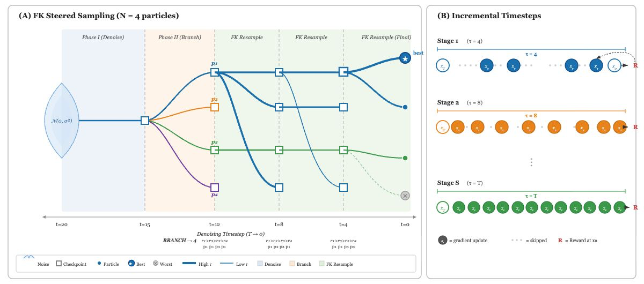The image size is (644, 284).
Task: Click the hollow green circle in Stage S
Action: [x=443, y=208]
